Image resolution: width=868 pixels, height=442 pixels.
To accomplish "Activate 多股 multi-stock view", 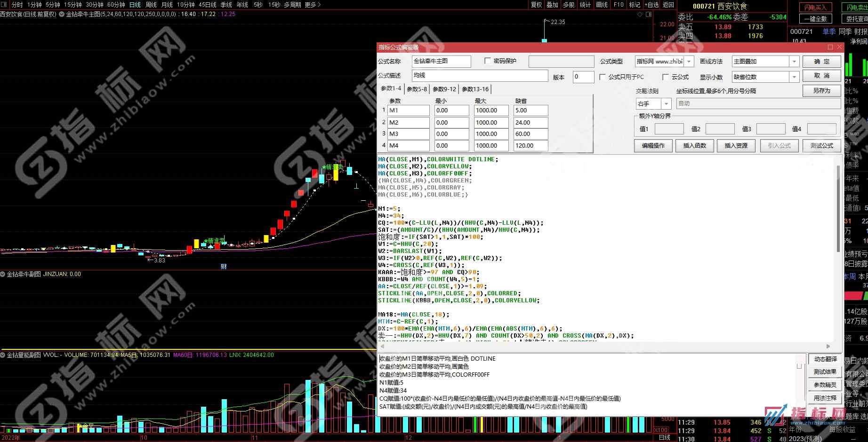I will [569, 5].
